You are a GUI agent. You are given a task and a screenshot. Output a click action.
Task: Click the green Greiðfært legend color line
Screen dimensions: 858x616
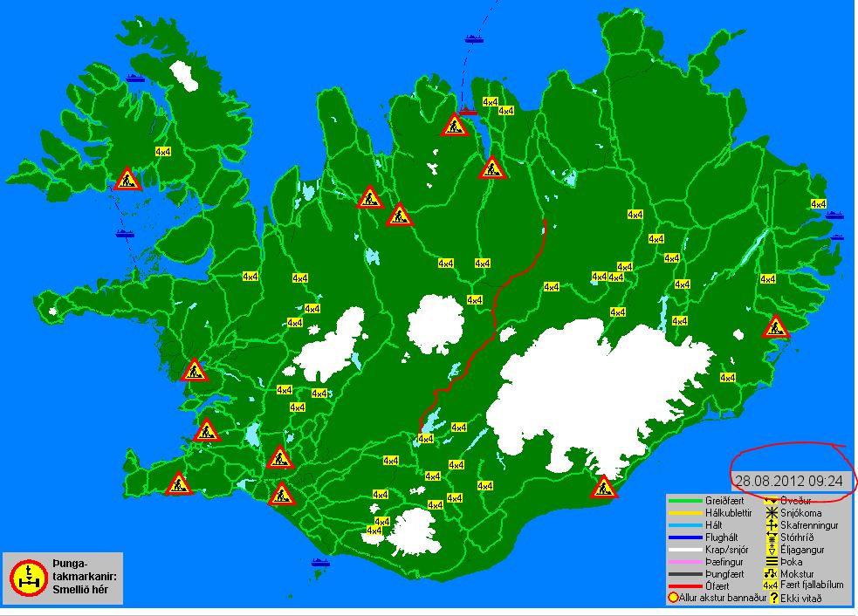coord(684,501)
